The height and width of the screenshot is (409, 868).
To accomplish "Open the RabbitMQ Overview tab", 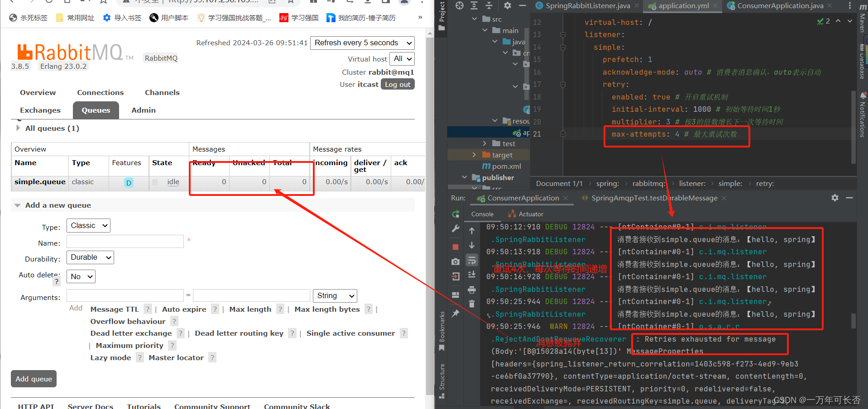I will coord(38,93).
